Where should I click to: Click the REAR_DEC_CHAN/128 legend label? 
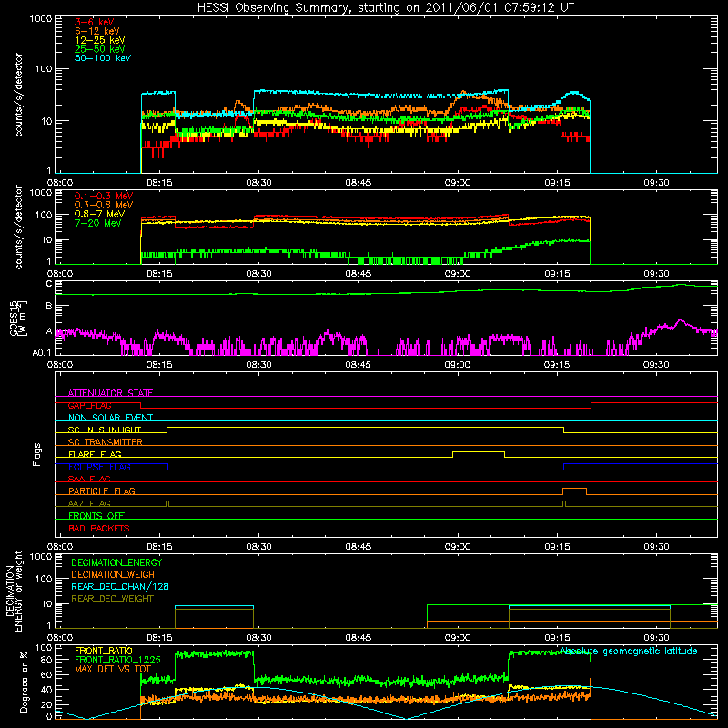coord(120,586)
